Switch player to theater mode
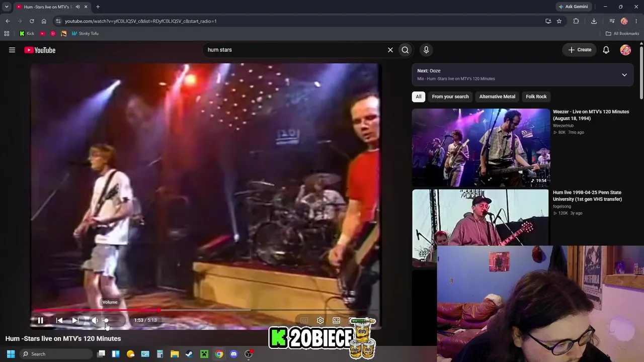The height and width of the screenshot is (362, 644). pyautogui.click(x=337, y=320)
